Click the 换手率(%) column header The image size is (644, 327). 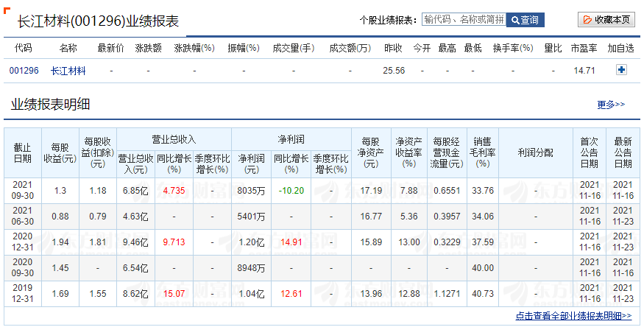click(x=513, y=48)
